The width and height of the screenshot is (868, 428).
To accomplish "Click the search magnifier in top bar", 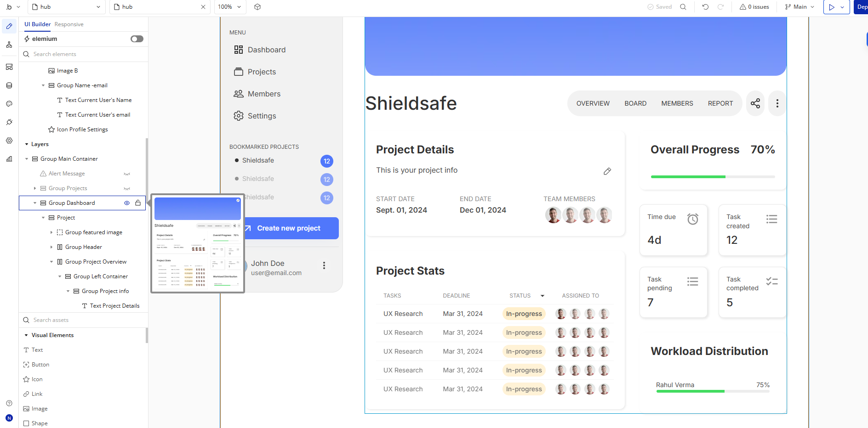I will pyautogui.click(x=683, y=7).
